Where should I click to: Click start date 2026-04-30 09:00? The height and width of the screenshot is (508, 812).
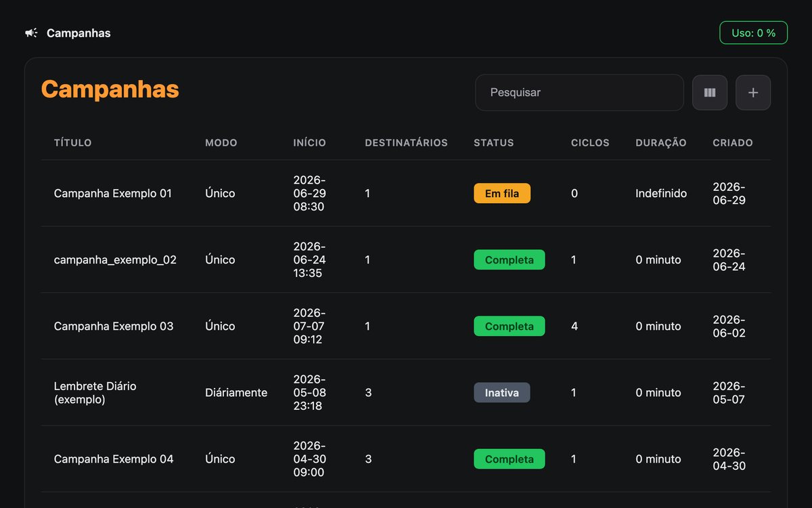tap(309, 459)
